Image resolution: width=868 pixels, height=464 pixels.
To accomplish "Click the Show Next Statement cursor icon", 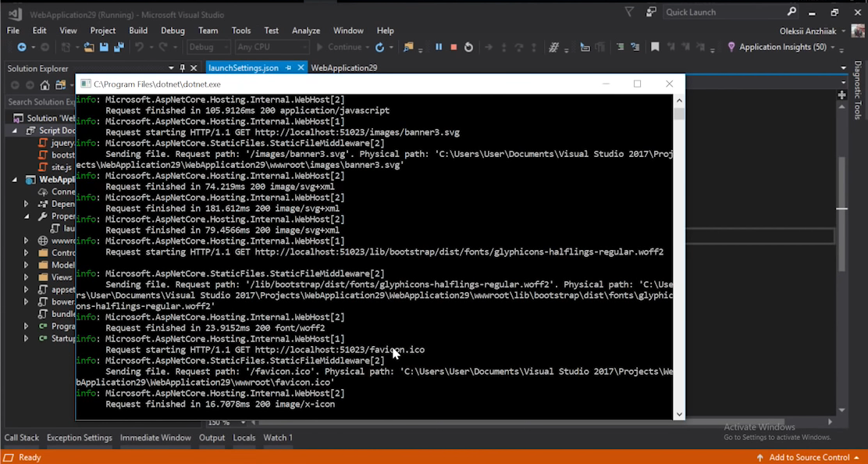I will tap(585, 48).
